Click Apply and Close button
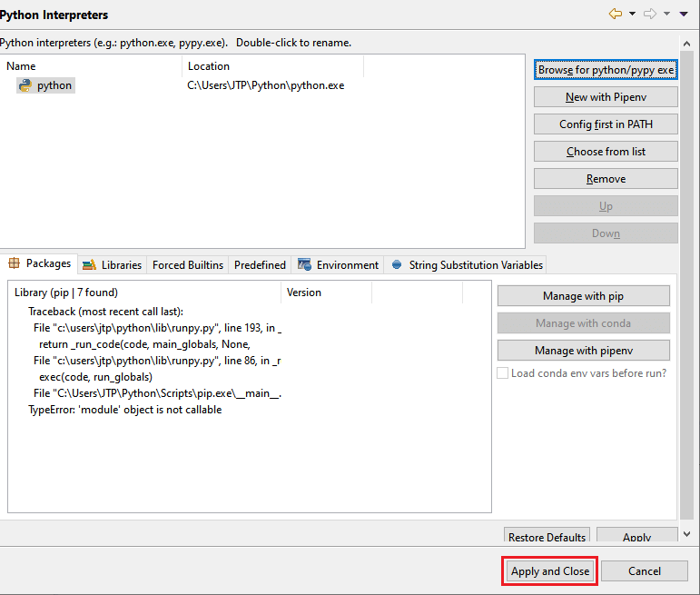This screenshot has width=700, height=595. pyautogui.click(x=550, y=571)
